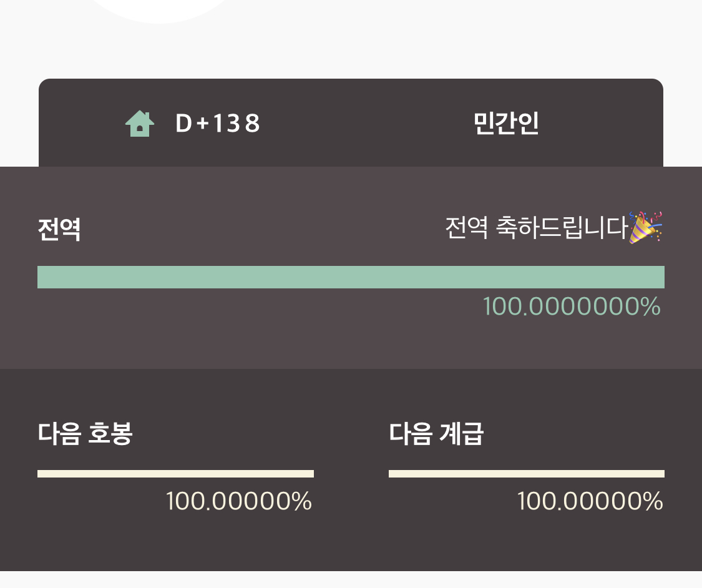Click the green house icon
702x588 pixels.
[x=140, y=124]
